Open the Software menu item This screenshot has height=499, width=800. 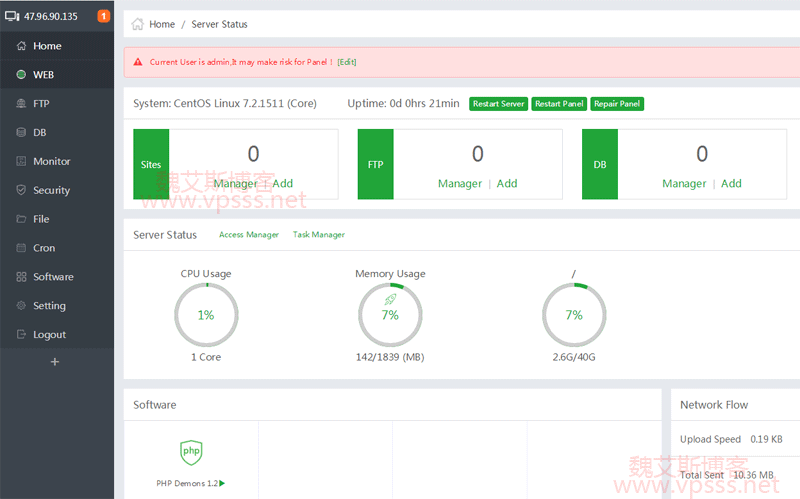pyautogui.click(x=52, y=277)
